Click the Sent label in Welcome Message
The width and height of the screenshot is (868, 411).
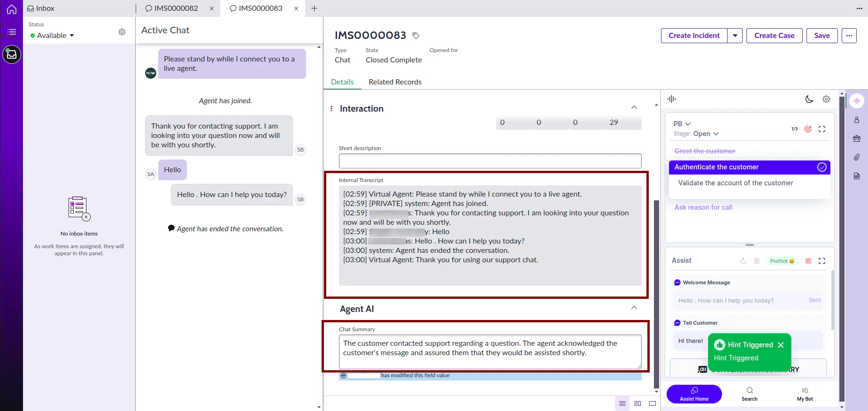pyautogui.click(x=815, y=300)
